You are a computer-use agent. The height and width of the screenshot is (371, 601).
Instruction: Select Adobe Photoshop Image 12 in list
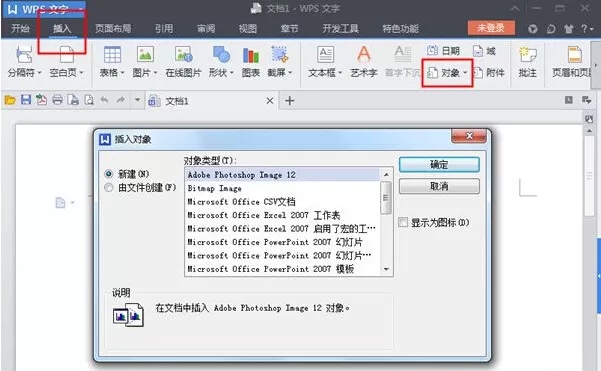[x=283, y=175]
